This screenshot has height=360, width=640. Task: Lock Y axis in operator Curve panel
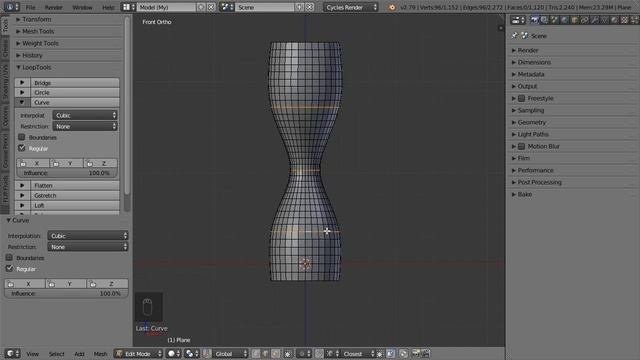(x=66, y=284)
